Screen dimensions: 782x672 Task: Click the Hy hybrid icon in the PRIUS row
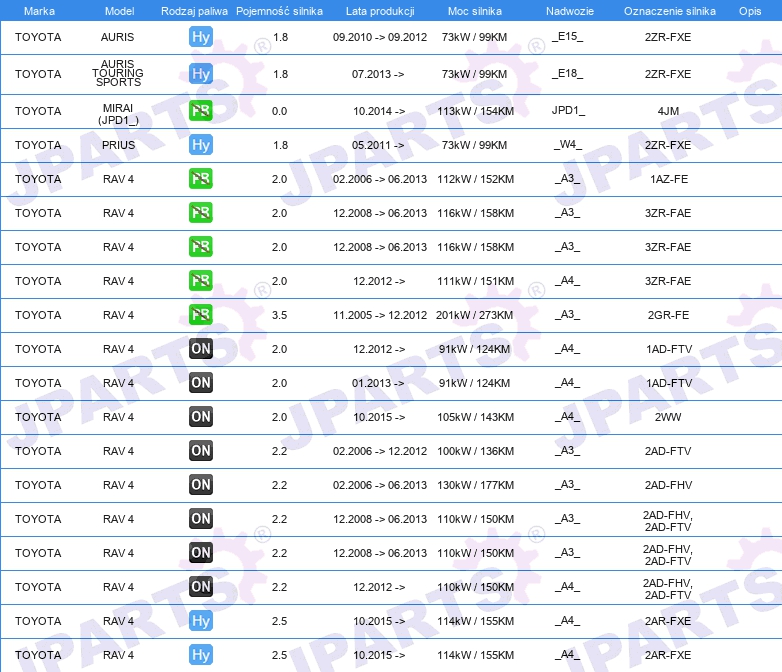(200, 145)
